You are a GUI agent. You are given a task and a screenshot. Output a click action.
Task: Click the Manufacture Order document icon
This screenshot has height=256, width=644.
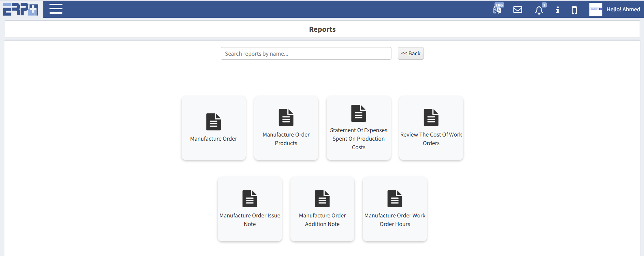coord(214,122)
